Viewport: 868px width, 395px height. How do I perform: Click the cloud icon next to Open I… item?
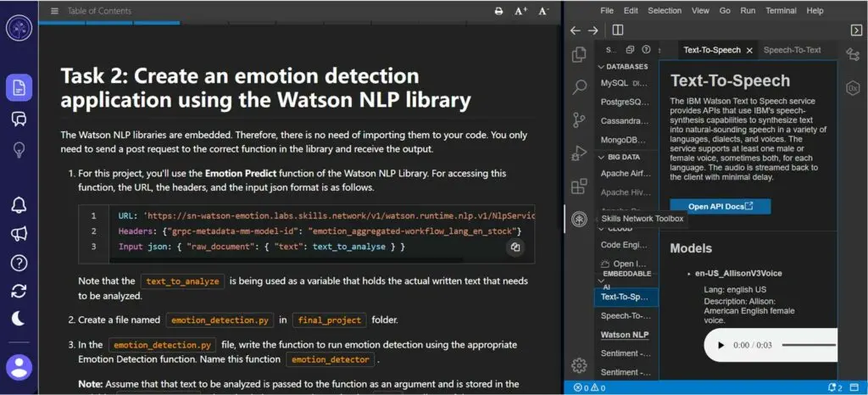coord(605,264)
